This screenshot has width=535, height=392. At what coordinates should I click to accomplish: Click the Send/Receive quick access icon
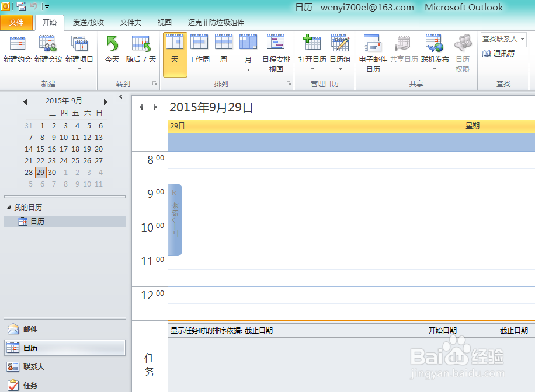21,6
